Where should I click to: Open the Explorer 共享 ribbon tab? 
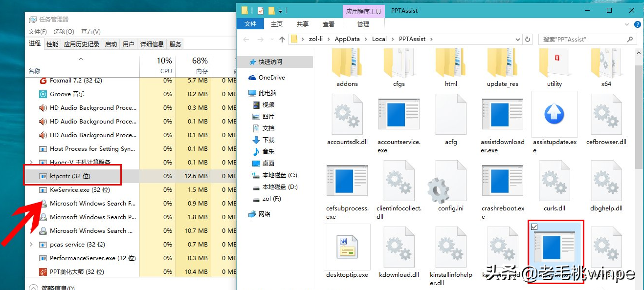point(303,24)
